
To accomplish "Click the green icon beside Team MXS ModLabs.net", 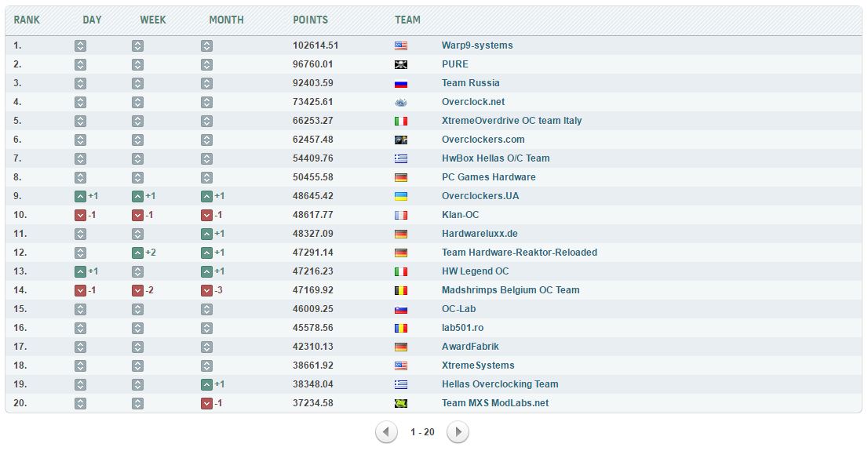I will coord(401,403).
